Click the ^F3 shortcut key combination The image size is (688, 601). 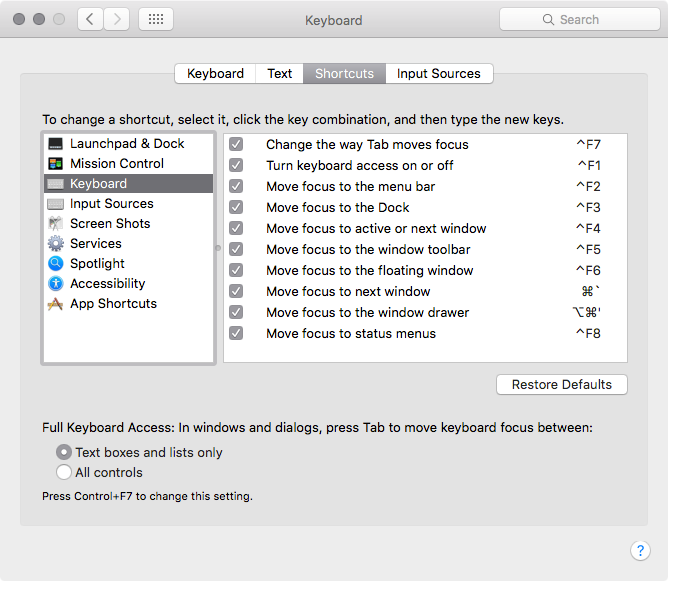click(588, 207)
